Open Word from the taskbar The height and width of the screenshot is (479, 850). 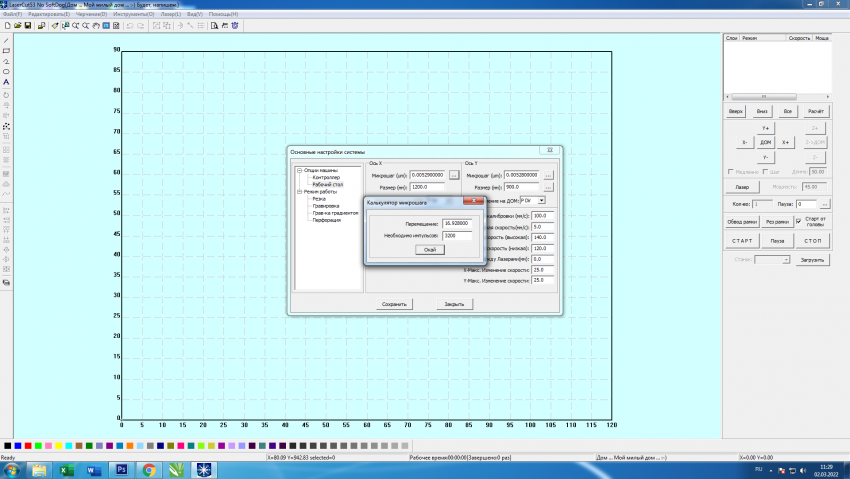94,470
